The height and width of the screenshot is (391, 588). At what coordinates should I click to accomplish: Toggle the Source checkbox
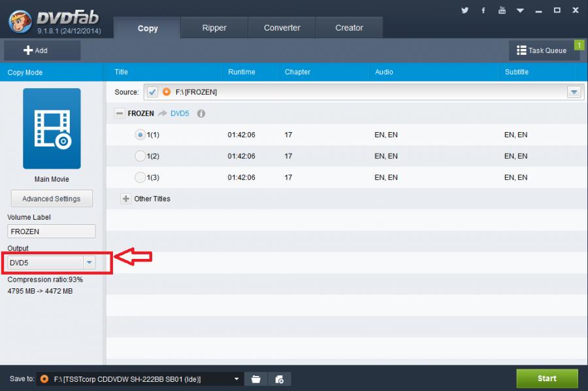tap(152, 92)
